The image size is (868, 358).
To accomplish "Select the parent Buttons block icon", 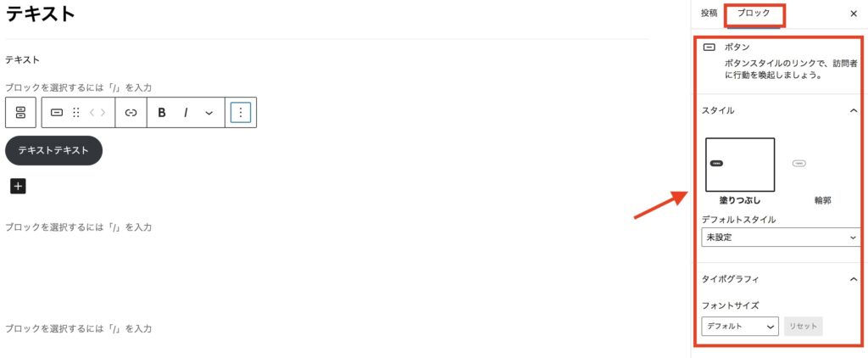I will tap(20, 113).
